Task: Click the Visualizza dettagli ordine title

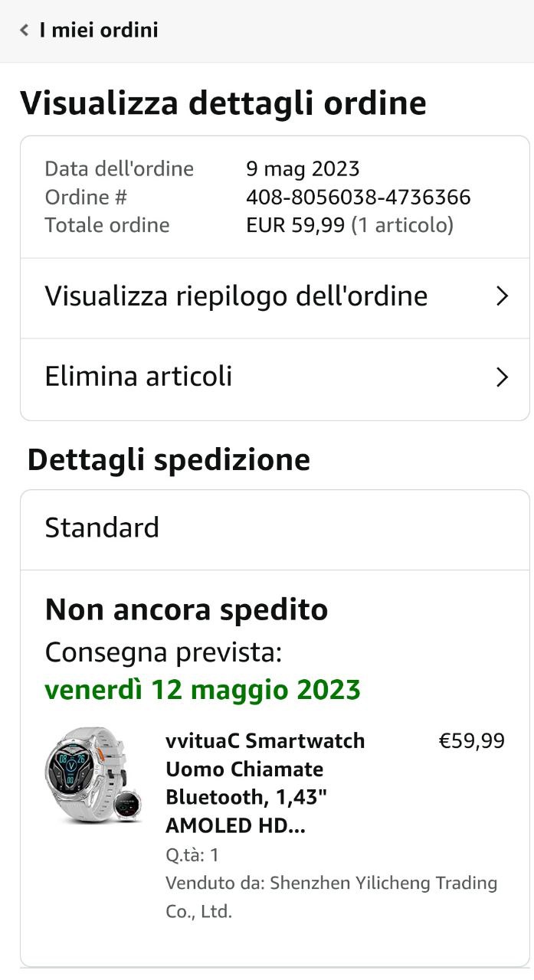Action: pyautogui.click(x=223, y=103)
